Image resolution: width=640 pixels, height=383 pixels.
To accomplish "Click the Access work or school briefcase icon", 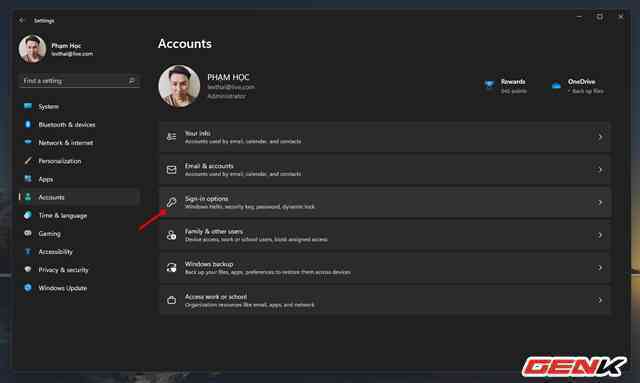I will point(171,300).
